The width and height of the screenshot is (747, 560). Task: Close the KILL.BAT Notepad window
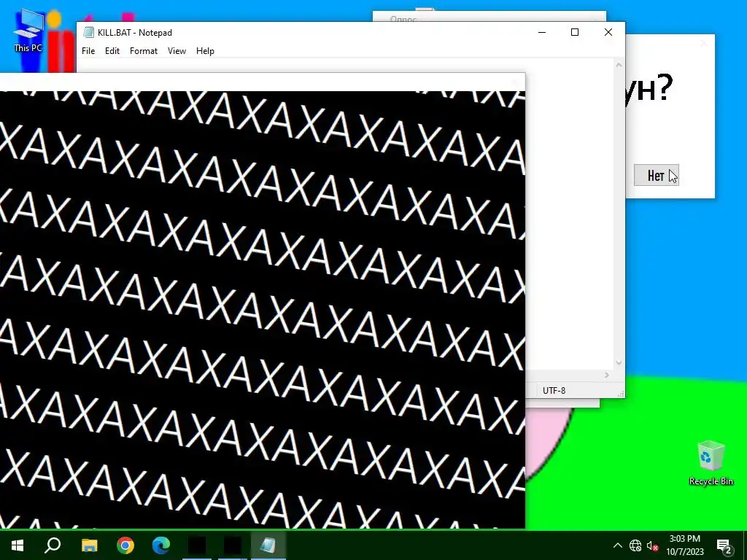(608, 32)
